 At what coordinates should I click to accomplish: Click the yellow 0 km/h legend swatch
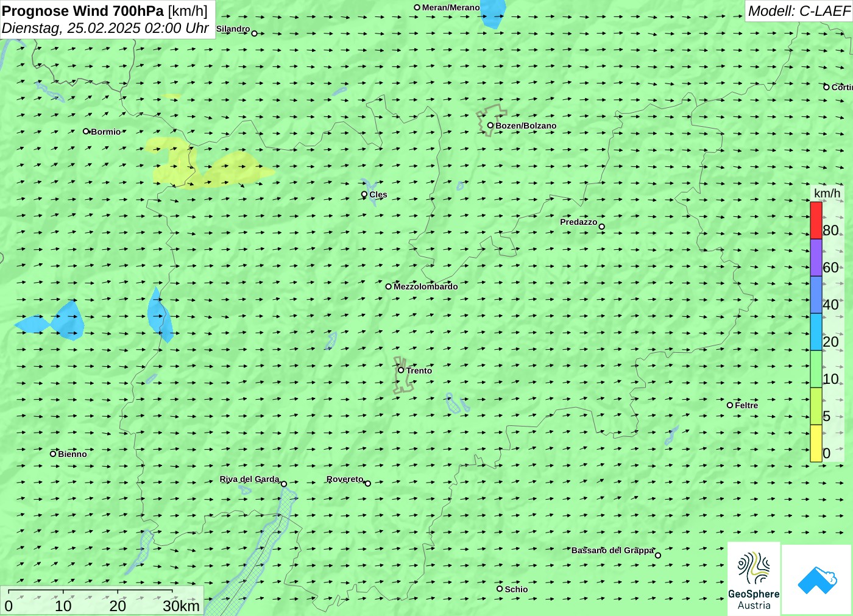point(816,444)
